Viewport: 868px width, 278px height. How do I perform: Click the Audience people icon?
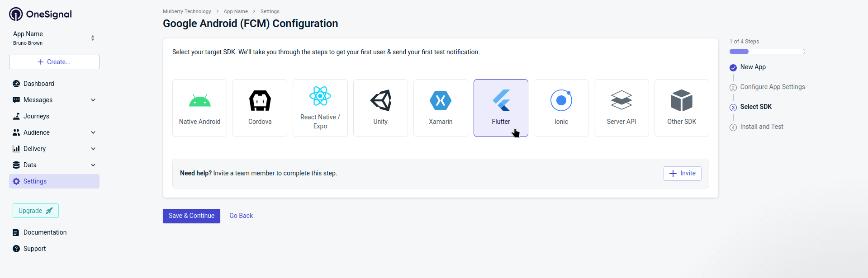click(x=16, y=132)
